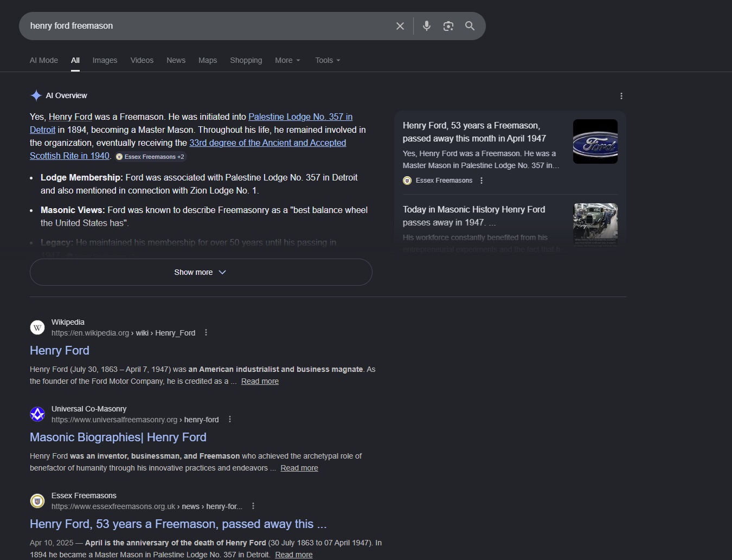Open the Henry Ford, 53 years a Freemason result

tap(178, 524)
